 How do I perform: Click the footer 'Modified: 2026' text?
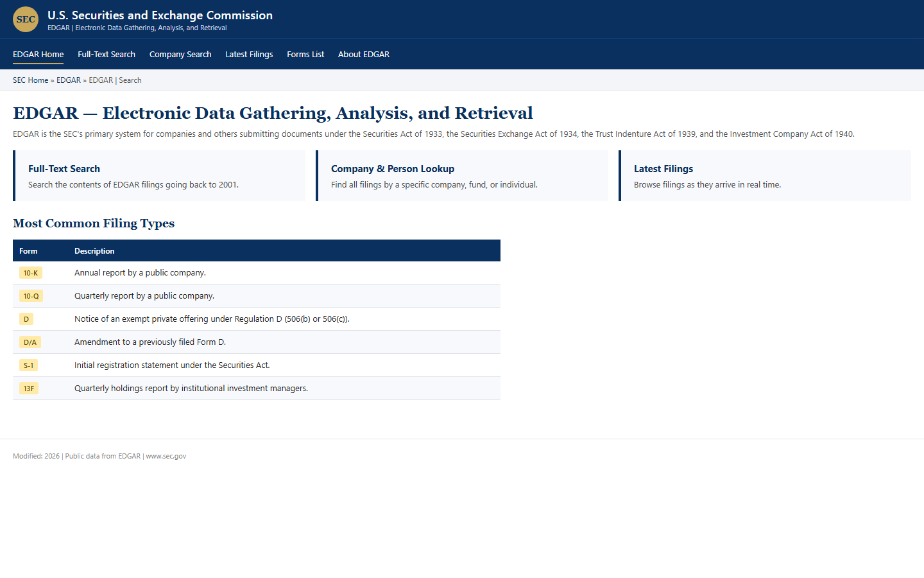[36, 456]
